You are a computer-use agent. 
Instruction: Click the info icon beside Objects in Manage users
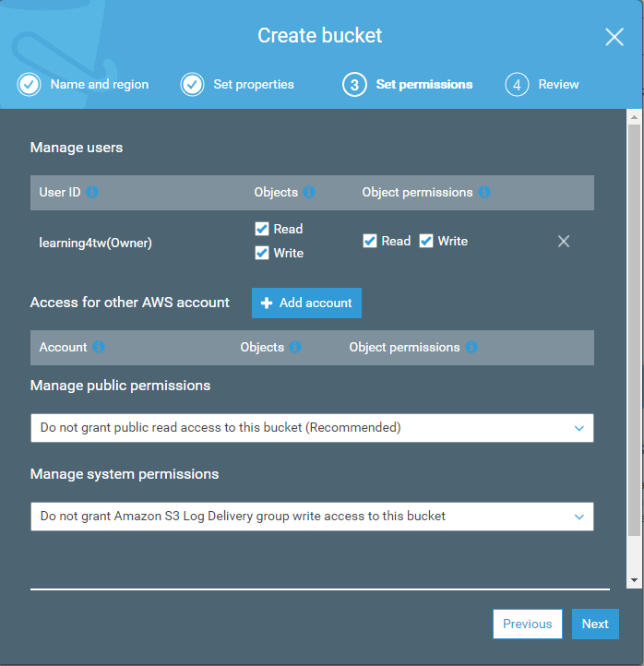point(309,193)
